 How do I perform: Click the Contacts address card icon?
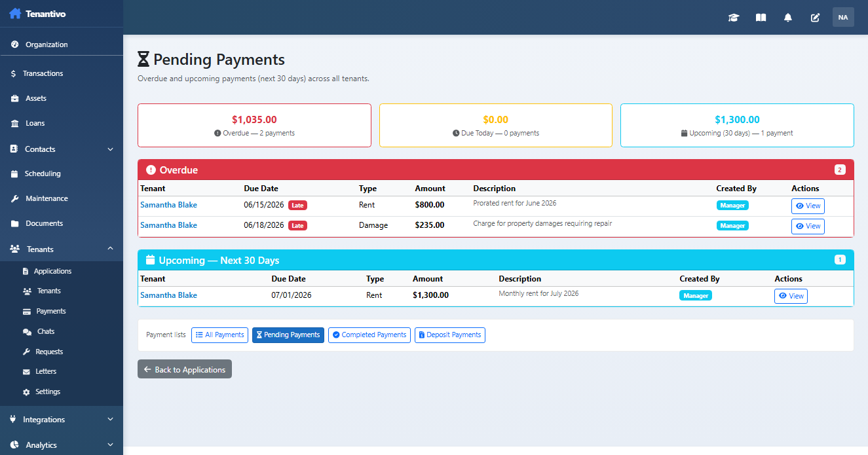[x=14, y=149]
